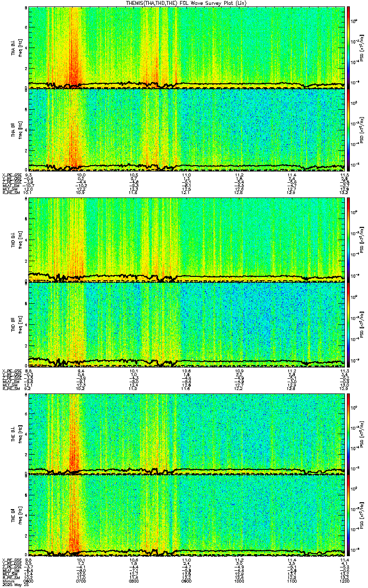Click the 'THD BL freq [Hz]' axis label

click(x=16, y=241)
